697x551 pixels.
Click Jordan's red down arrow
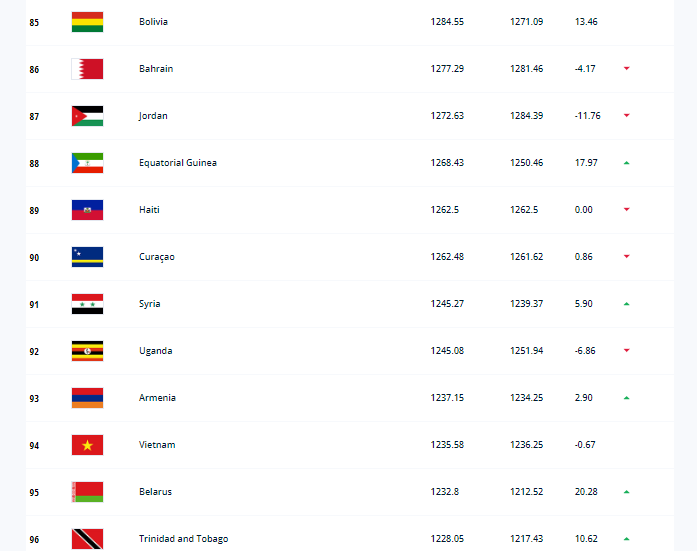[x=626, y=116]
